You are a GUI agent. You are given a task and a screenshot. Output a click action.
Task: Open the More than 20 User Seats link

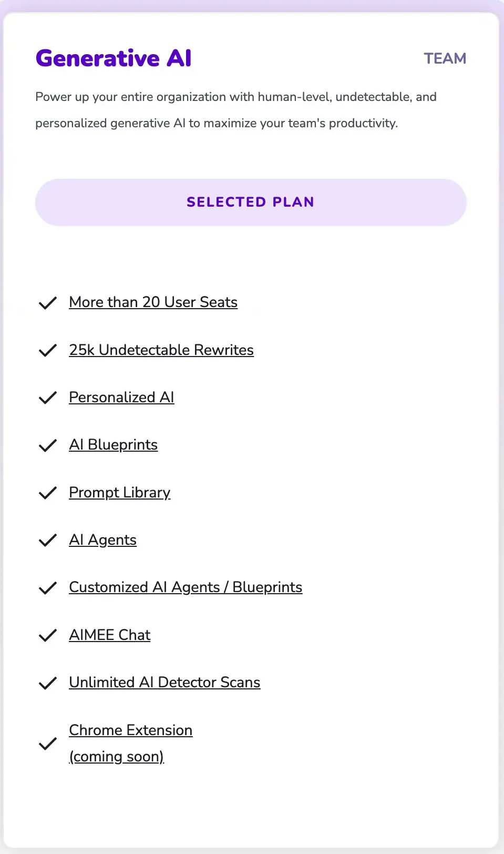coord(153,302)
